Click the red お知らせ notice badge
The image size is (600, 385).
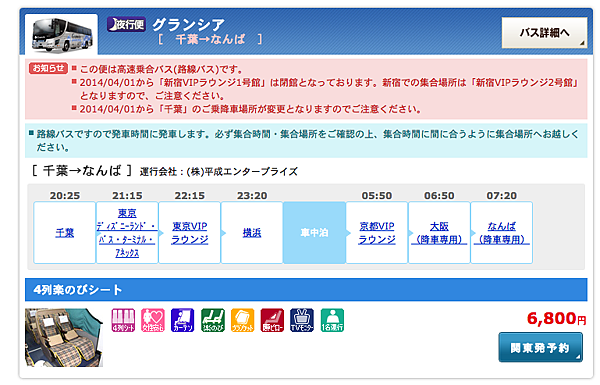(48, 69)
